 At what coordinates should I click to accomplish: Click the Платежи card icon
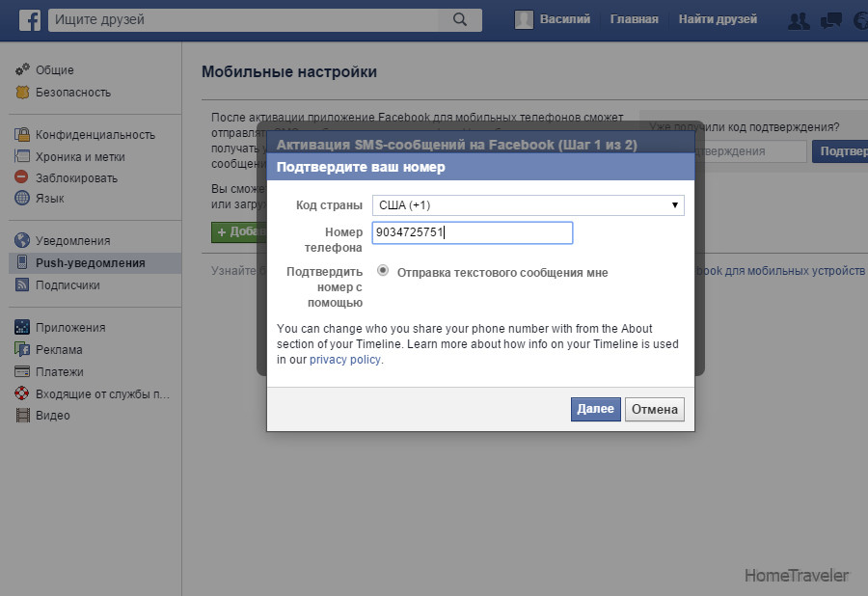[22, 371]
